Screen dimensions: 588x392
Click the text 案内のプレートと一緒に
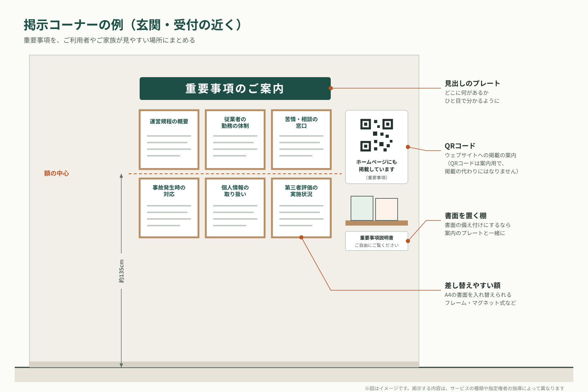click(x=475, y=233)
